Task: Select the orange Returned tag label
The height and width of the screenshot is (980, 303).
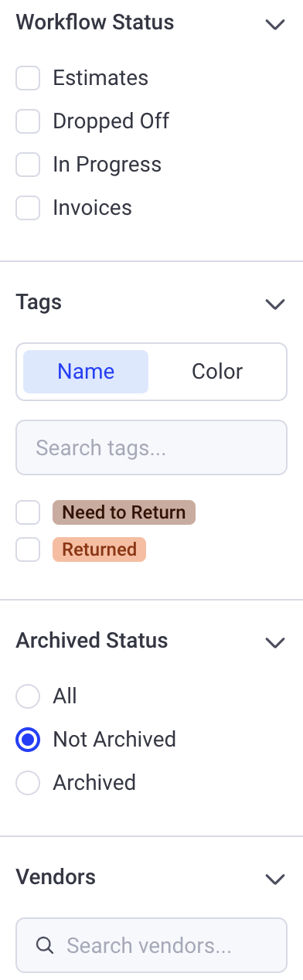Action: (99, 550)
